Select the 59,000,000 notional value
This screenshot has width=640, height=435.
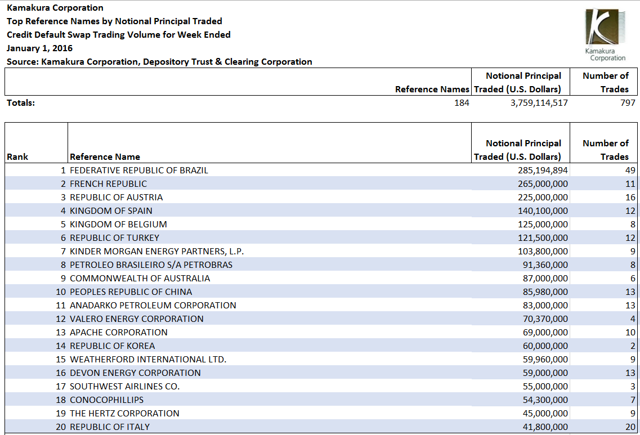(x=545, y=372)
